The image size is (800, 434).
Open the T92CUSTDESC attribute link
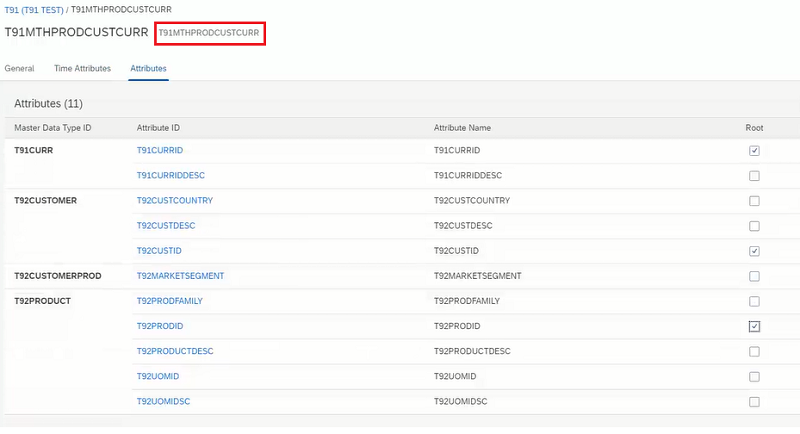[x=166, y=225]
